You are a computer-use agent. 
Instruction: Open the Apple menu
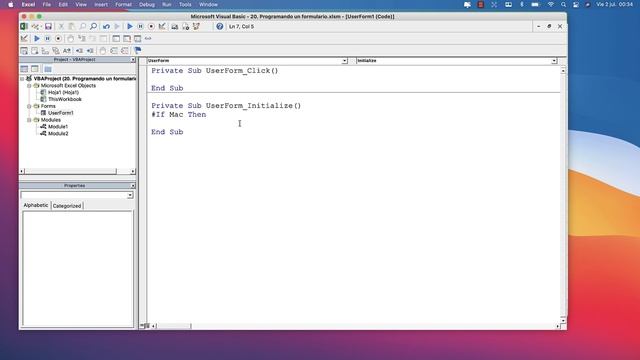(x=11, y=4)
